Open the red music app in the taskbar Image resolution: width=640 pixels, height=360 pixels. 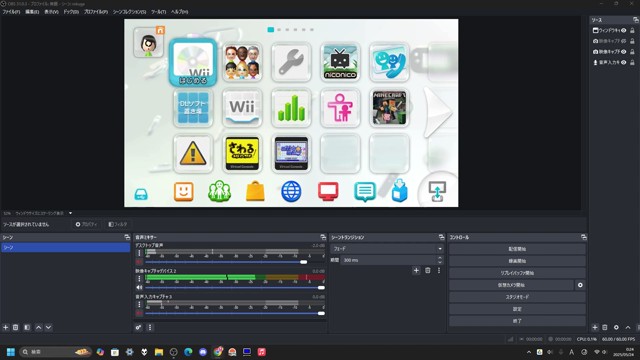point(262,352)
